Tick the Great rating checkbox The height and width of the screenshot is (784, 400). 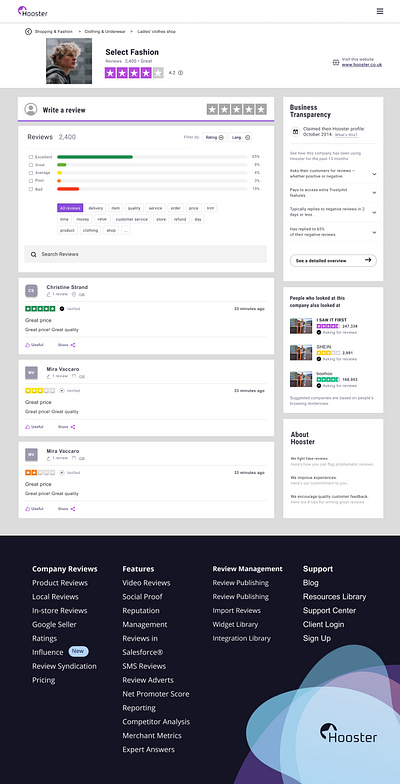click(x=31, y=164)
